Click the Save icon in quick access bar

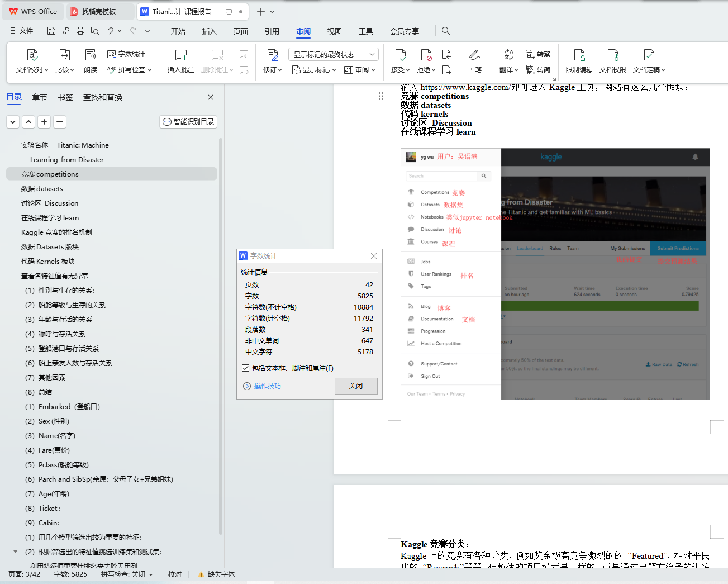pos(51,31)
